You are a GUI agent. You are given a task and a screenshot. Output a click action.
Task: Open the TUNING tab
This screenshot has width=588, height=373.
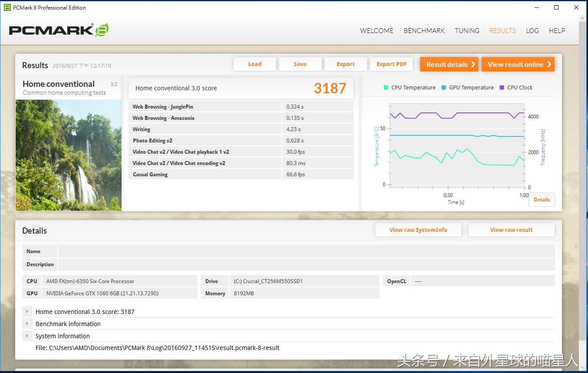(x=467, y=30)
